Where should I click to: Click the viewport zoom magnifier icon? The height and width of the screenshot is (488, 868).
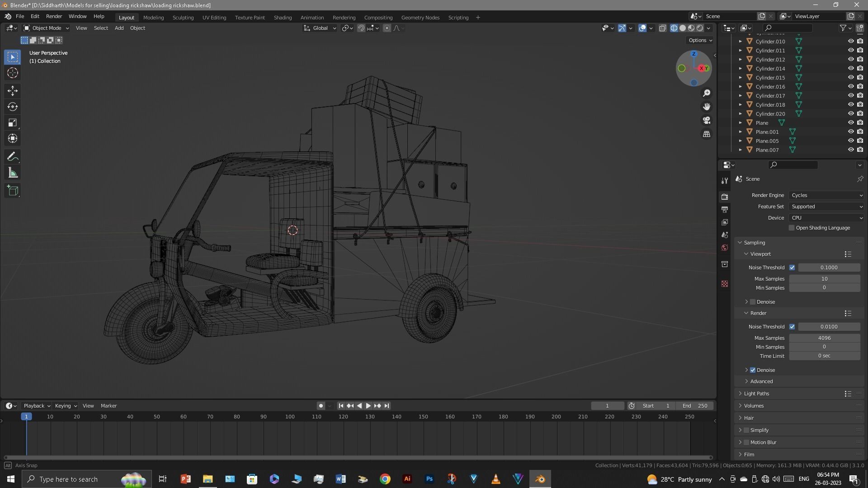click(707, 93)
